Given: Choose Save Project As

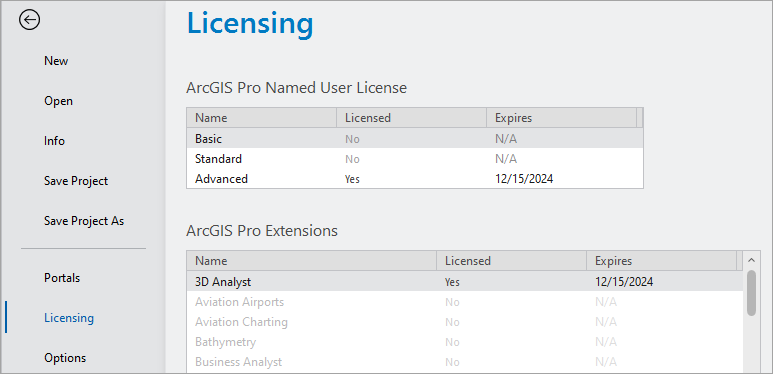Looking at the screenshot, I should (x=84, y=221).
